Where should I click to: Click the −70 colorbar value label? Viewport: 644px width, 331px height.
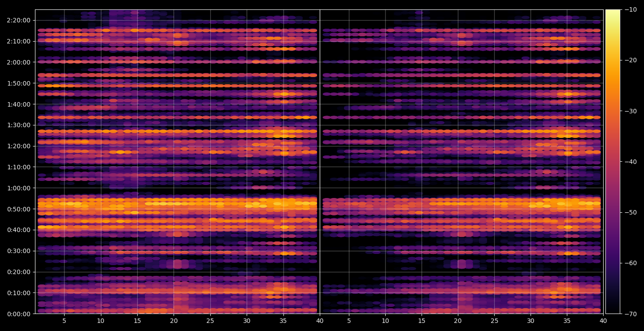tap(631, 314)
